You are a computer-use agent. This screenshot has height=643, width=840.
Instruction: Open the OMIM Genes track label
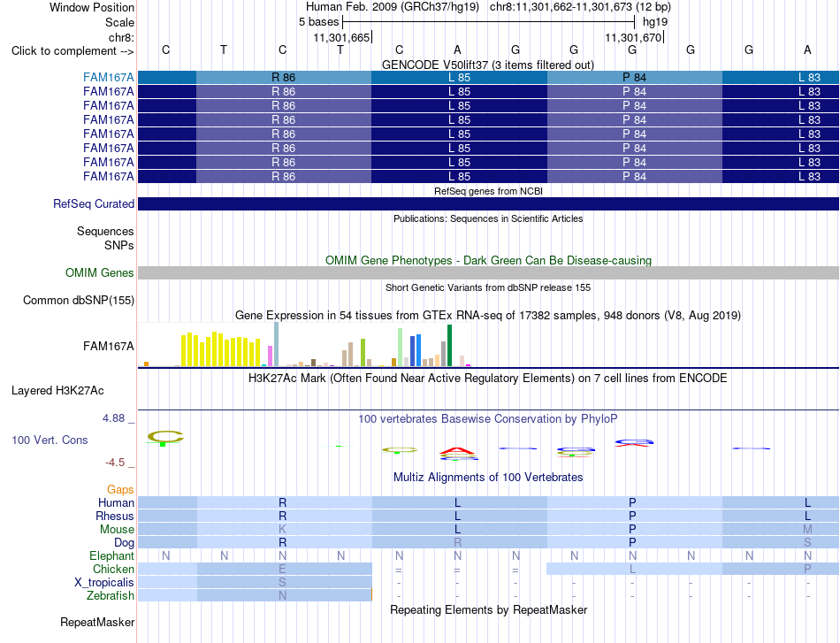[100, 272]
